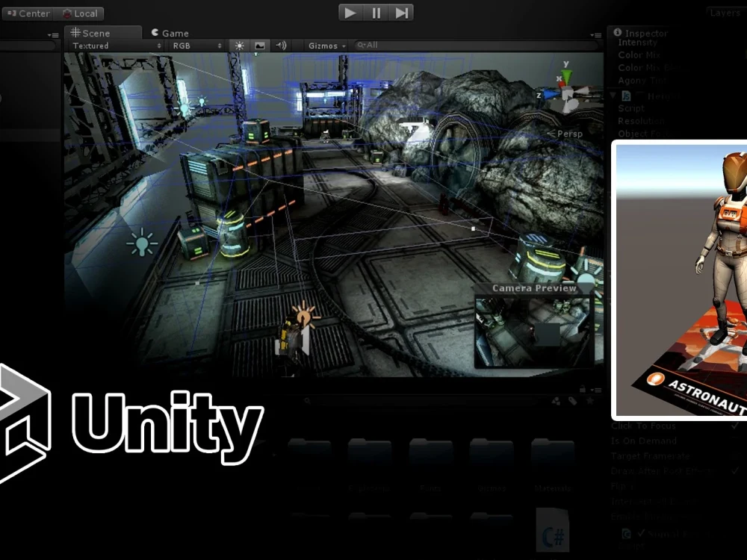Select the orange light gizmo above player
Viewport: 747px width, 560px height.
click(304, 317)
